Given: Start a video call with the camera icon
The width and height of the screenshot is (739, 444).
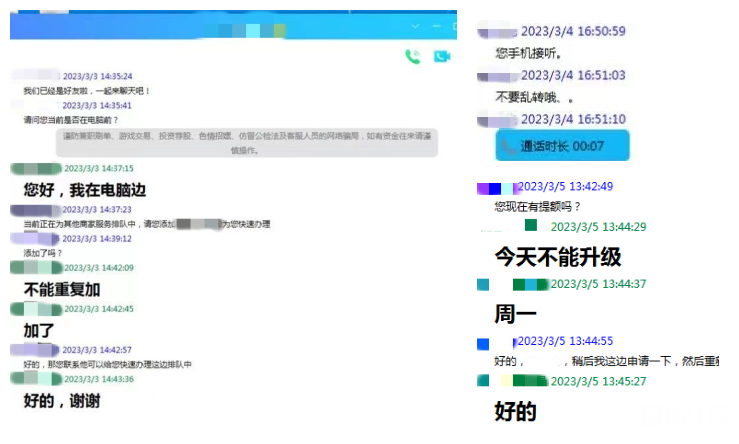Looking at the screenshot, I should 441,56.
